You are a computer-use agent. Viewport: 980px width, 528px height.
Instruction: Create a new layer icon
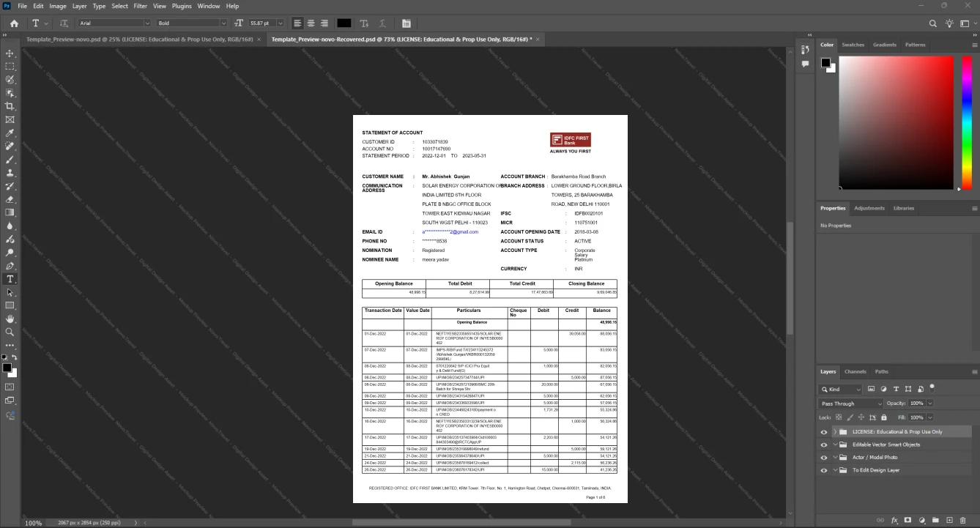click(949, 520)
